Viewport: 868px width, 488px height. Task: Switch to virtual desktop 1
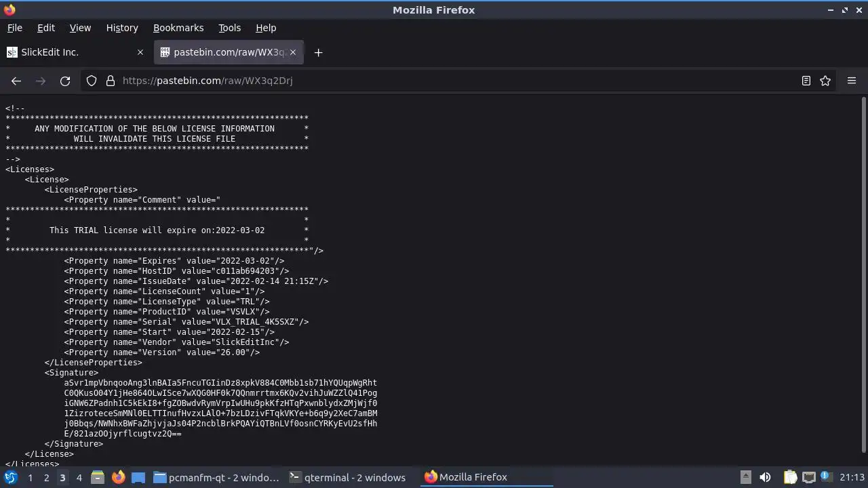30,478
